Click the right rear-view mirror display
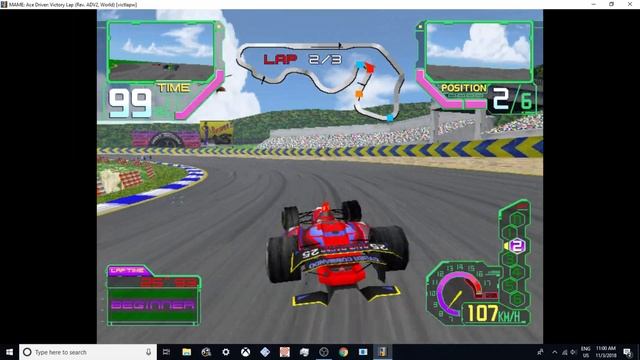This screenshot has width=640, height=360. tap(478, 52)
